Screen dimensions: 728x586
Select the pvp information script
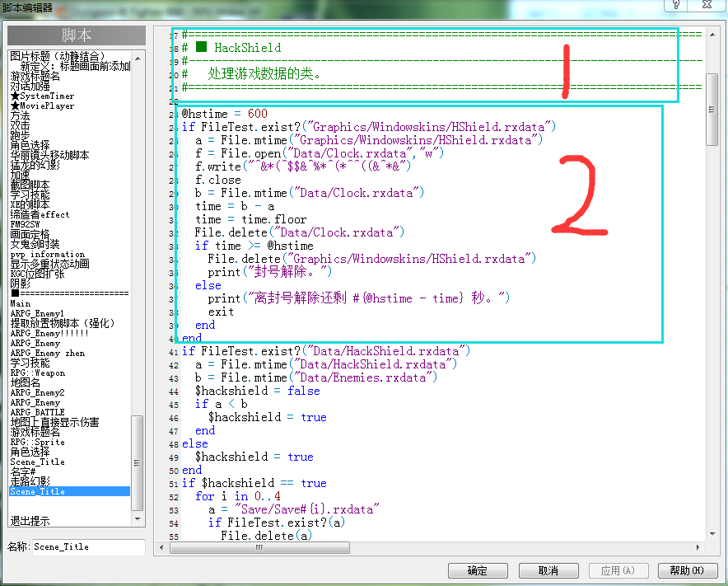click(48, 254)
